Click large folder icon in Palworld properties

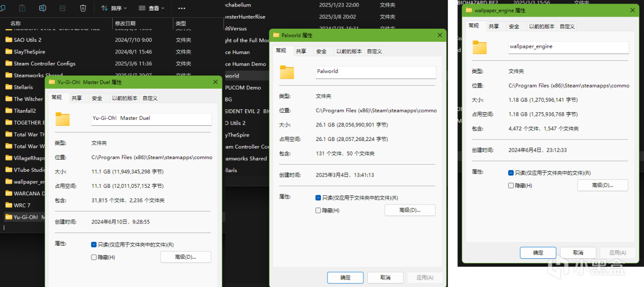(287, 72)
